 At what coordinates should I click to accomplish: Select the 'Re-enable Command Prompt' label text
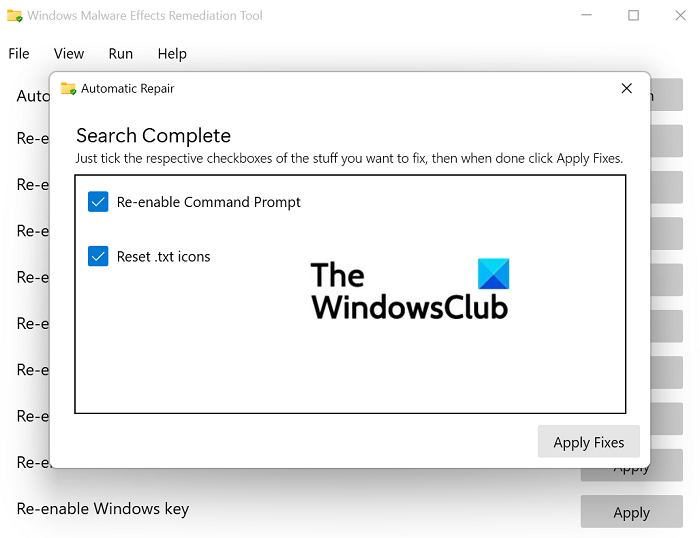208,202
